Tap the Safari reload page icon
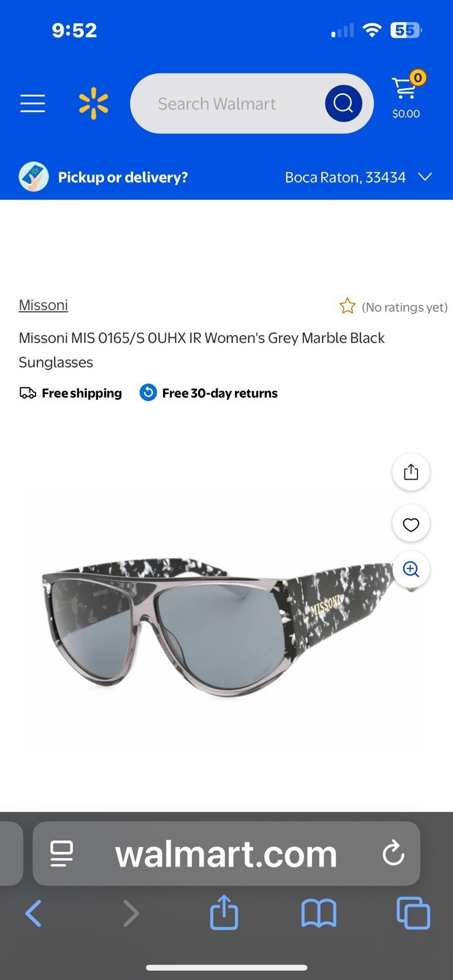This screenshot has height=980, width=453. [393, 853]
